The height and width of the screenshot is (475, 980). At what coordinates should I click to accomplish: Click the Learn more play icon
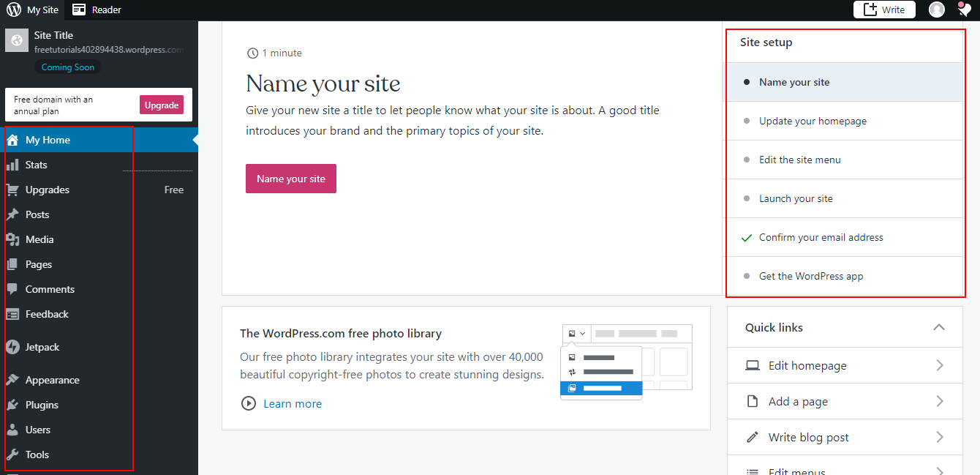pyautogui.click(x=249, y=403)
